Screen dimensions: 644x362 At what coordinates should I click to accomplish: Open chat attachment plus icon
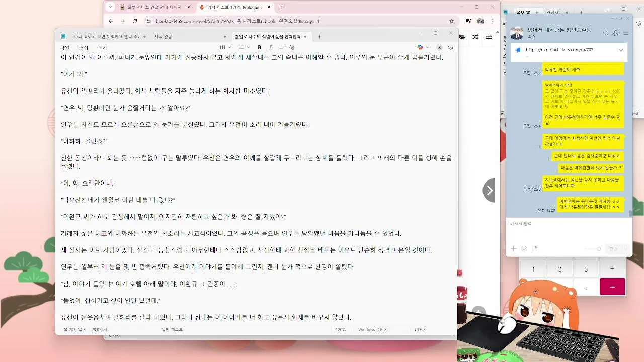click(513, 249)
